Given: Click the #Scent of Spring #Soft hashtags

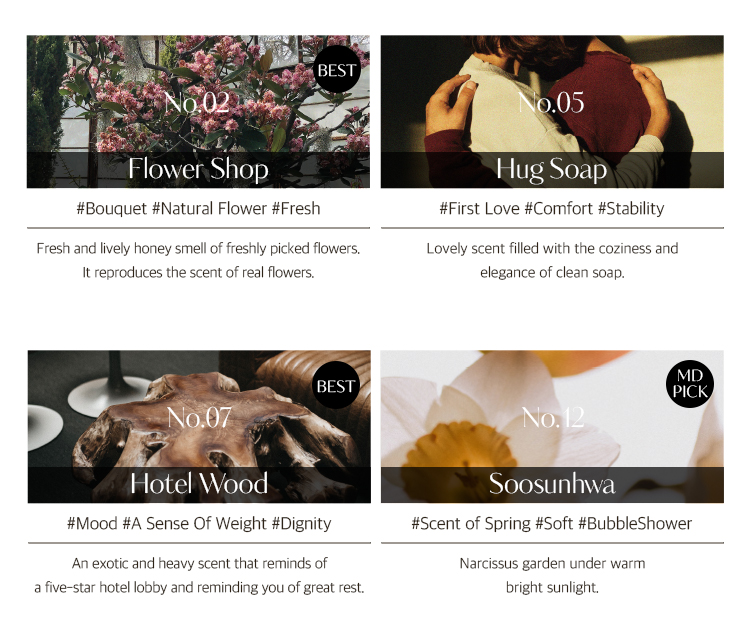Looking at the screenshot, I should click(x=492, y=524).
